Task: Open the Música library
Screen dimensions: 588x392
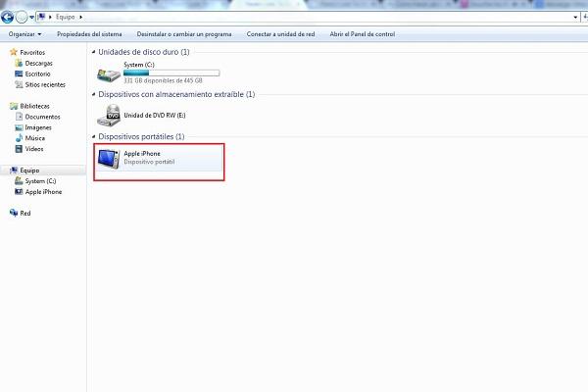Action: (x=35, y=138)
